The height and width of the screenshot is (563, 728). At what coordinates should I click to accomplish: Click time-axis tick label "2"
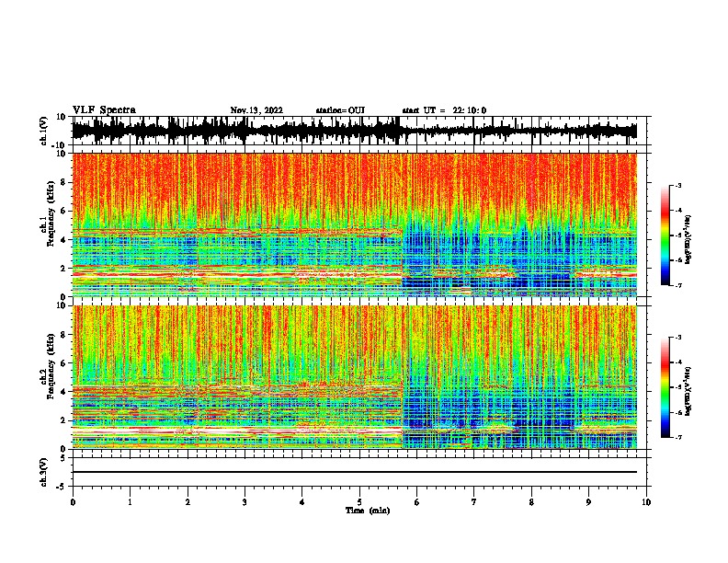pos(188,502)
